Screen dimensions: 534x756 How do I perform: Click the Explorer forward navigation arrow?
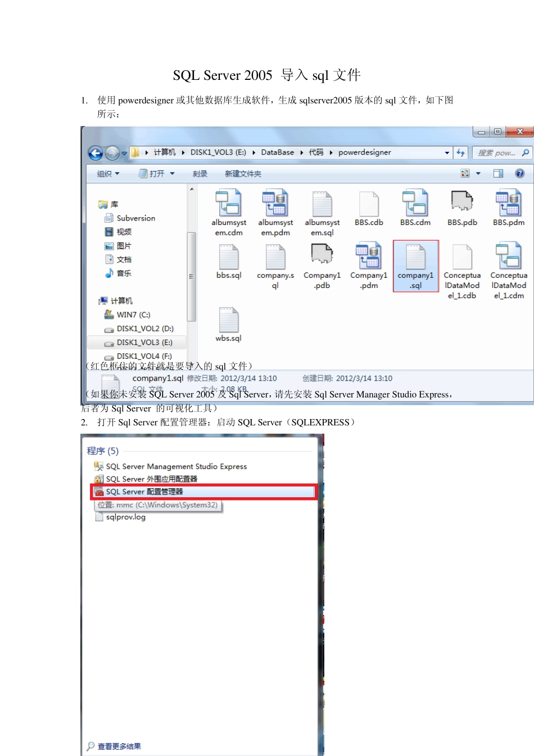point(112,152)
